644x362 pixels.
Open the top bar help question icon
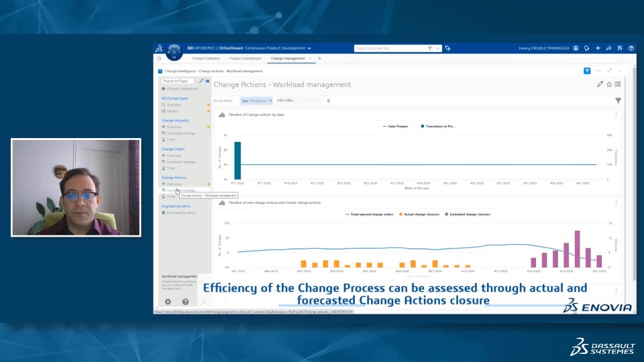click(x=631, y=48)
